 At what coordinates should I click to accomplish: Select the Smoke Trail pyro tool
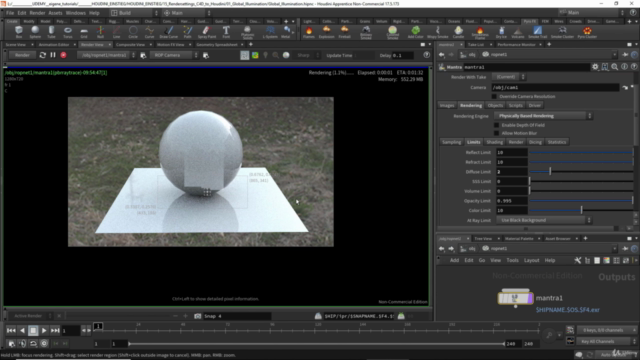coord(538,31)
